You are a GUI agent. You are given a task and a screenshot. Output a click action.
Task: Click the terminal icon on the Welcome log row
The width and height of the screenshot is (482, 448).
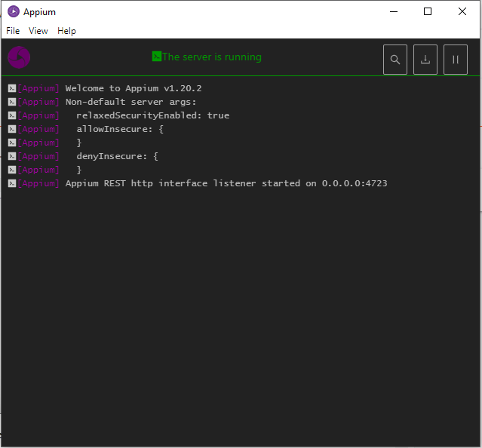[12, 88]
